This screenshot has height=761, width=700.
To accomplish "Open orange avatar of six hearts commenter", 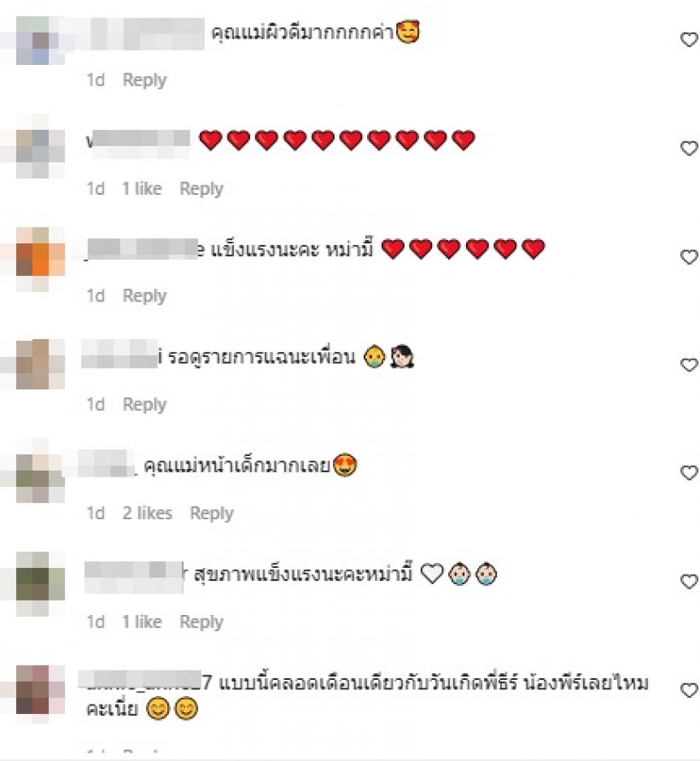I will pyautogui.click(x=40, y=260).
